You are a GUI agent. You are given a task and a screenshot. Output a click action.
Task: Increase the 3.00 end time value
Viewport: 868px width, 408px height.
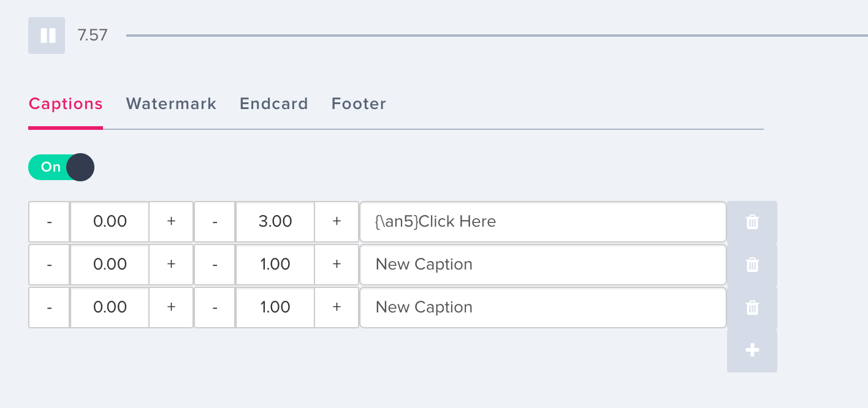tap(337, 221)
